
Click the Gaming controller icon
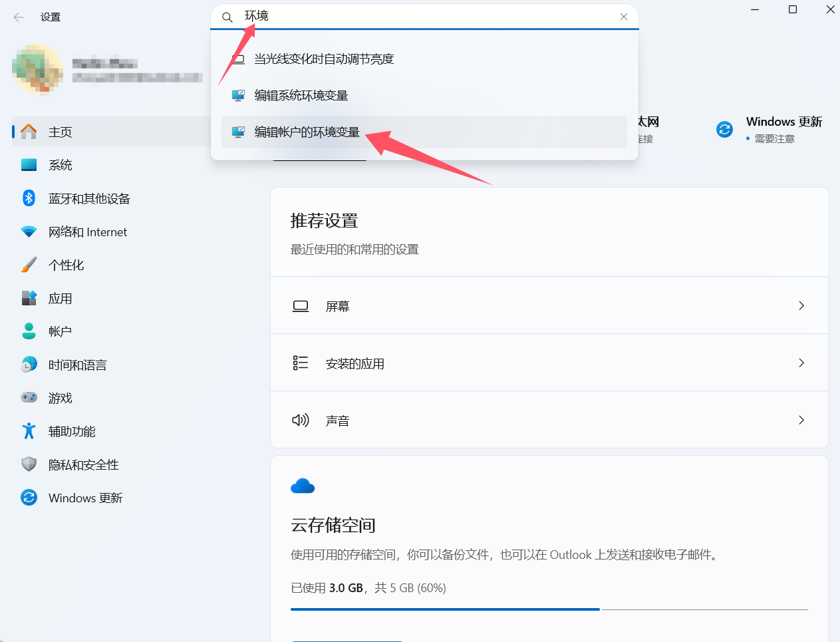pos(29,398)
